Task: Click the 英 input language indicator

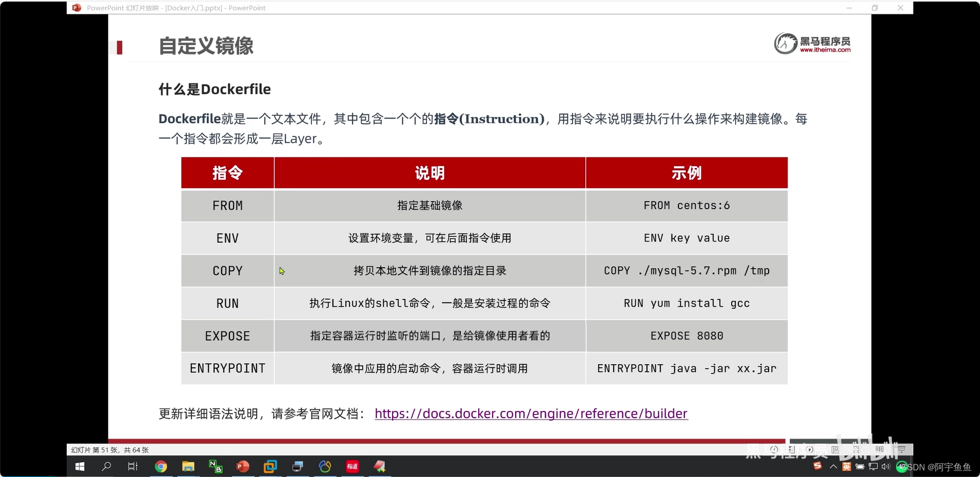Action: click(847, 466)
